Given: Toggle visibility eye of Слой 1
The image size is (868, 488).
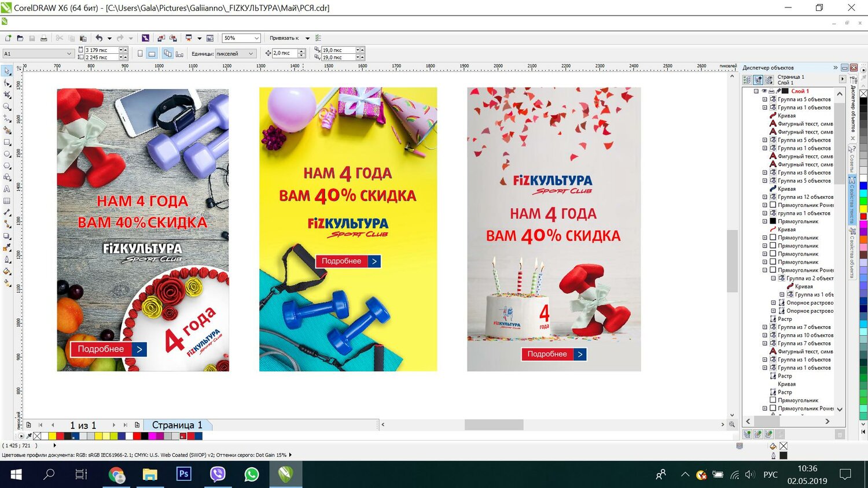Looking at the screenshot, I should [764, 91].
